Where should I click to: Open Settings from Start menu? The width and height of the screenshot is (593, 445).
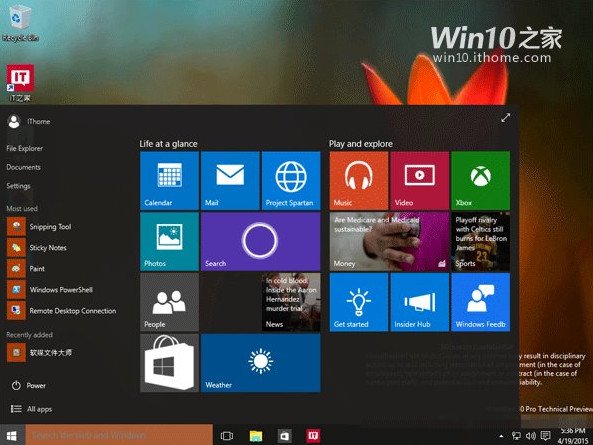[18, 186]
